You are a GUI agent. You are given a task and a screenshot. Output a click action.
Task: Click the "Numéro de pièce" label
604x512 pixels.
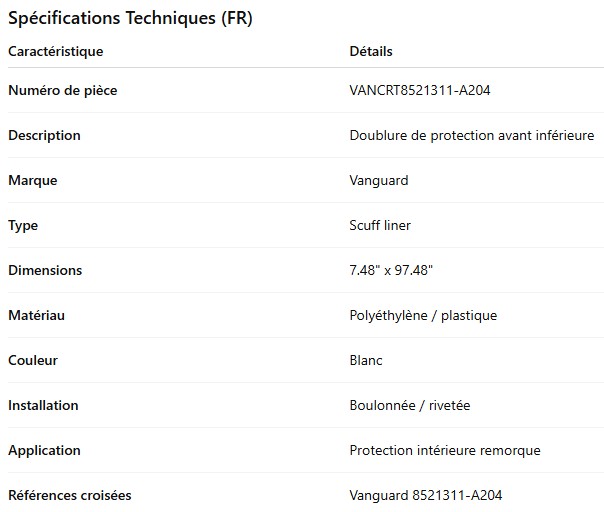[x=63, y=91]
